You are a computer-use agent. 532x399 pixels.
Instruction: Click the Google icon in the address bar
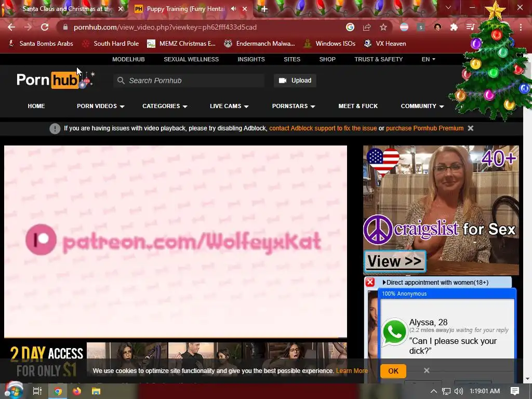[350, 27]
